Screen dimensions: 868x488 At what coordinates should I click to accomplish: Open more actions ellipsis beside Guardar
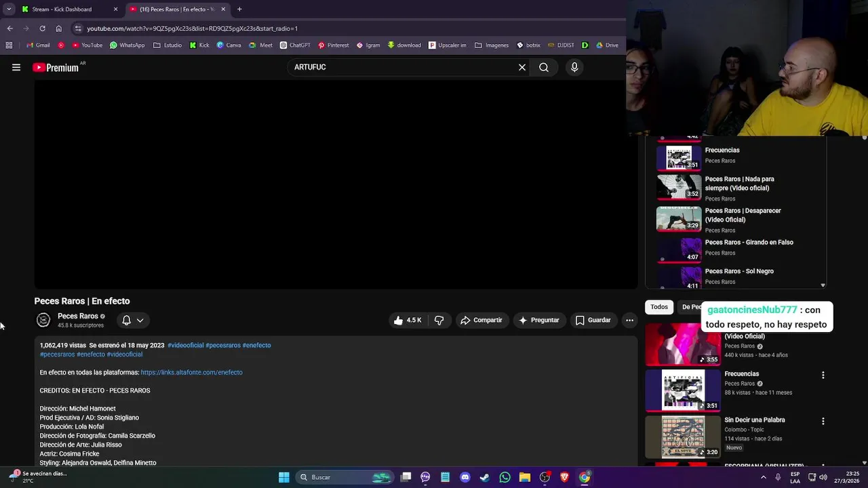(629, 320)
